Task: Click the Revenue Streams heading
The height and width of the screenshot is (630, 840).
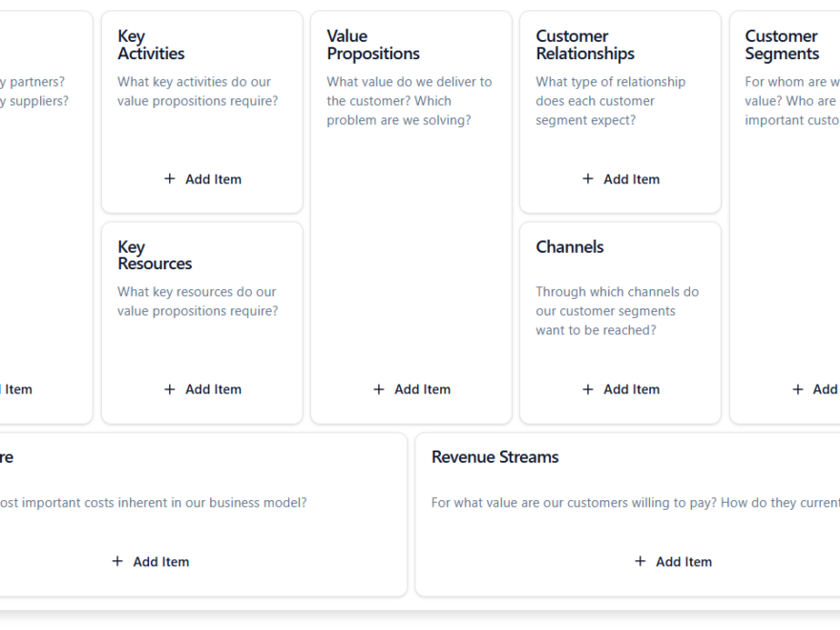Action: (x=494, y=456)
